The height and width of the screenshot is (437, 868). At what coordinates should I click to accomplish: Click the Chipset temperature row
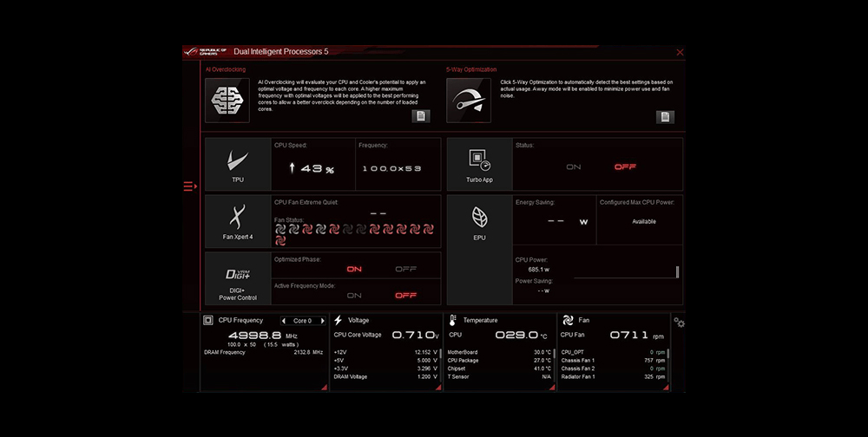(x=499, y=369)
